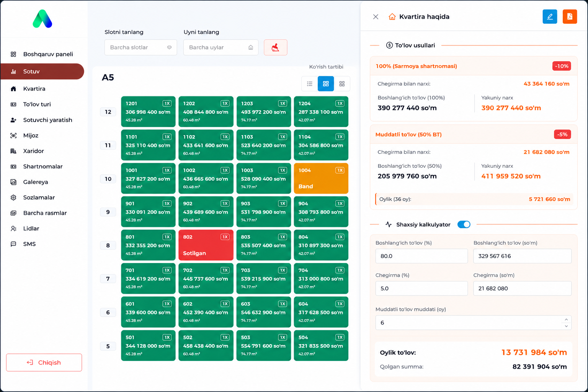The width and height of the screenshot is (588, 392).
Task: Open the Uyni tanlang dropdown
Action: point(221,47)
